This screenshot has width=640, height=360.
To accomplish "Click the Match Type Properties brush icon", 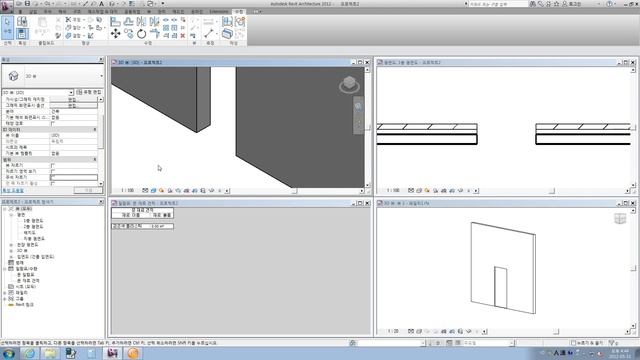I will click(58, 36).
